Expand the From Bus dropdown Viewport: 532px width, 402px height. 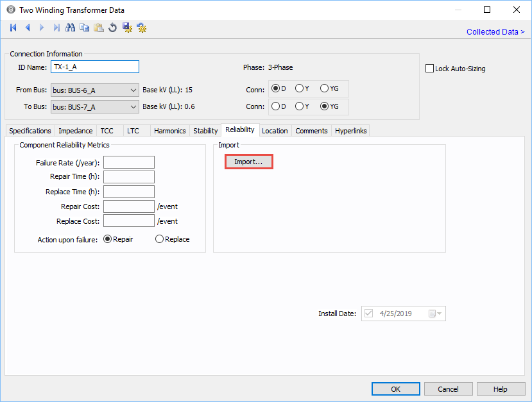133,90
